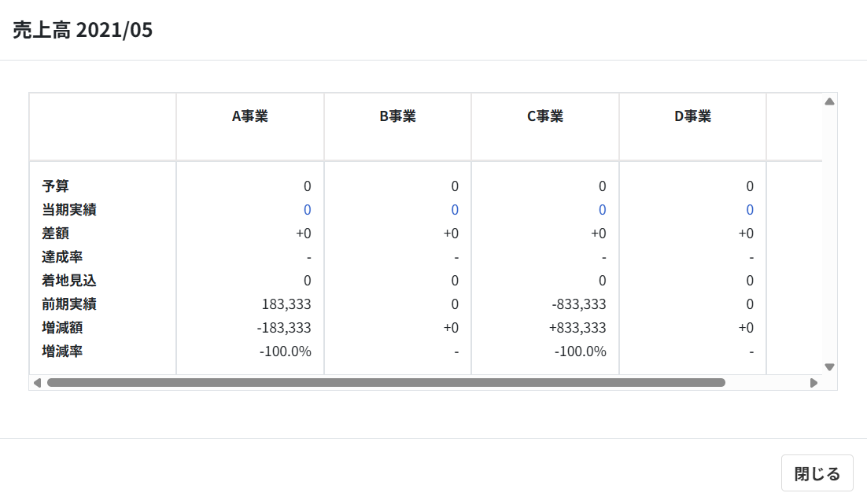Click the 増減額 row label
867x504 pixels.
[x=62, y=328]
